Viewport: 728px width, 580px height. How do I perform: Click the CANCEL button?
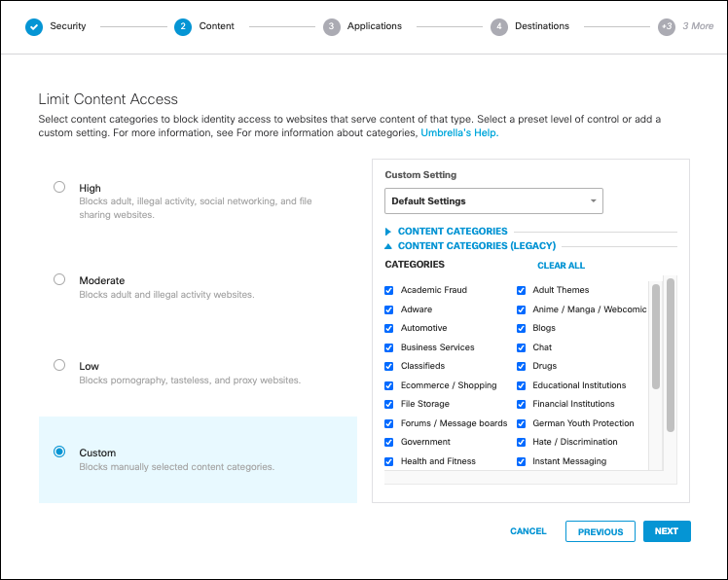[528, 531]
